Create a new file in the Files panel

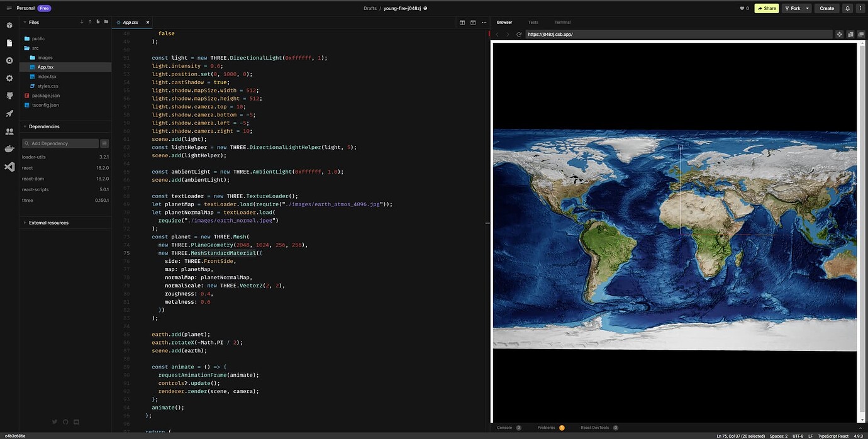point(98,22)
